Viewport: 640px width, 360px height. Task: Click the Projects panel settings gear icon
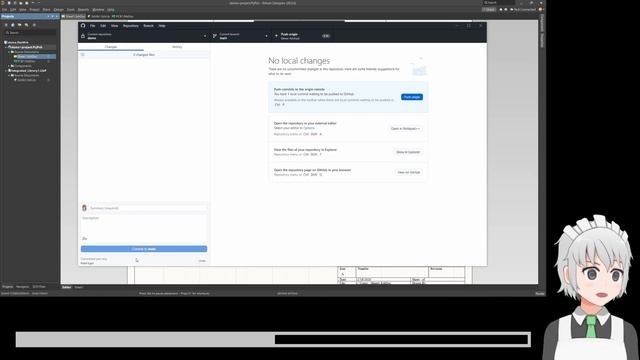pos(34,25)
